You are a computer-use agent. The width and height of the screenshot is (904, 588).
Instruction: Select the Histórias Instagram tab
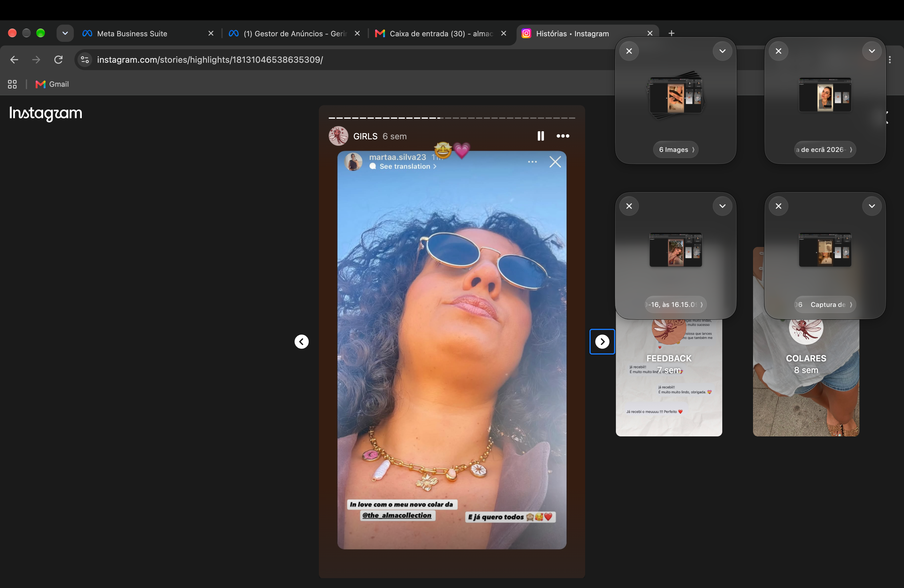587,34
